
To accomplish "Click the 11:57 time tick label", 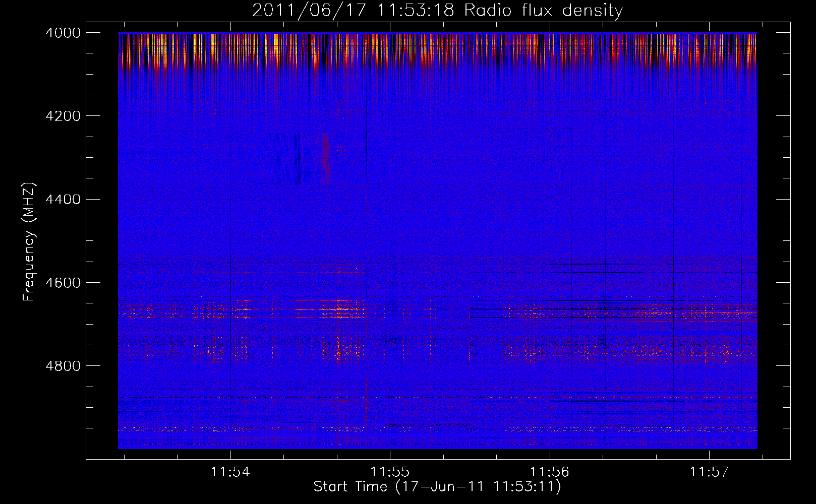I will [709, 472].
